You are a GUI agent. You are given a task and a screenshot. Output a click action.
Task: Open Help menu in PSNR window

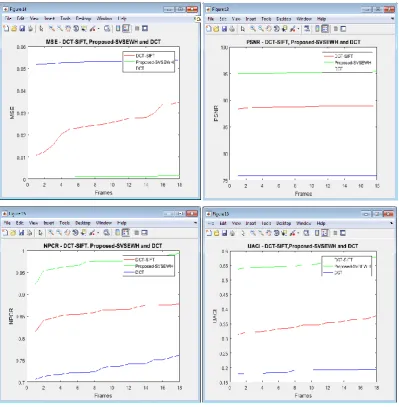(x=321, y=19)
